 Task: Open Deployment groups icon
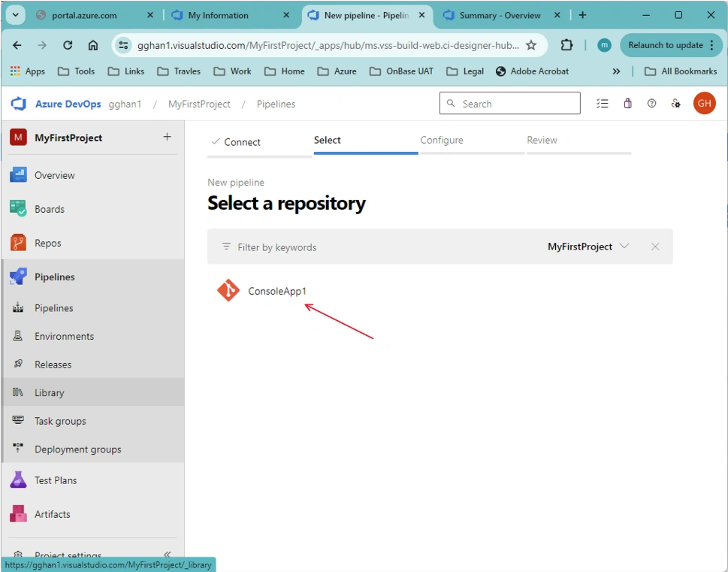pos(18,449)
